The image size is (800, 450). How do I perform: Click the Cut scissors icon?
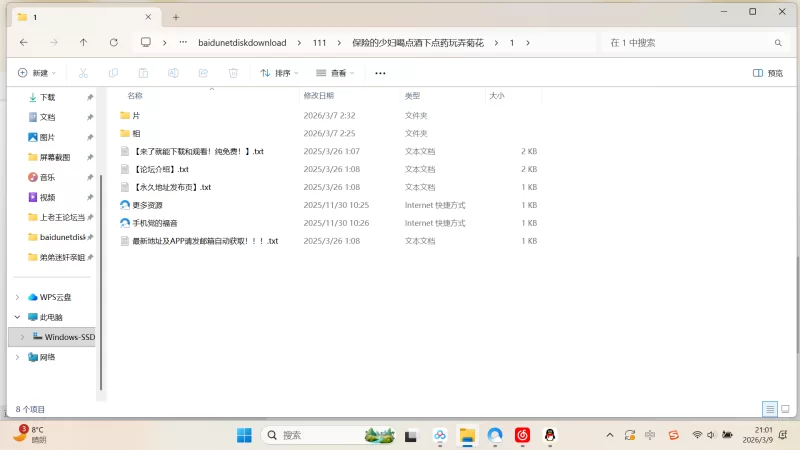tap(83, 73)
